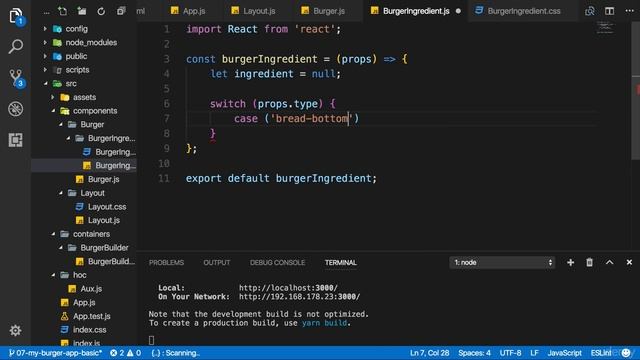Refresh the explorer file tree

101,11
